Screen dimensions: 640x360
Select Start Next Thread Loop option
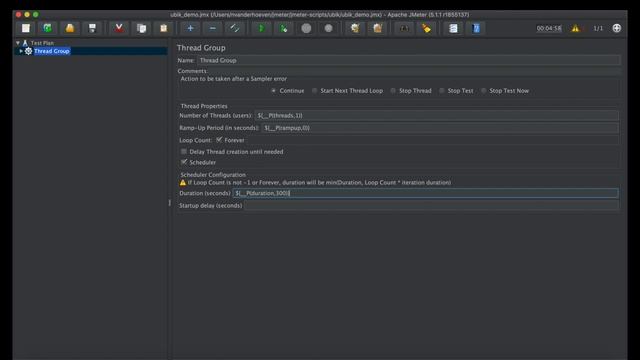click(x=314, y=91)
